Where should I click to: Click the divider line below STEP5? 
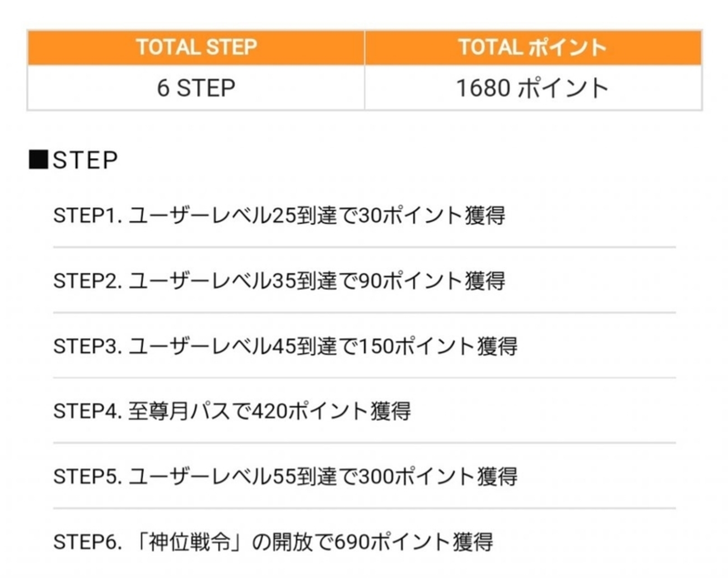click(364, 509)
